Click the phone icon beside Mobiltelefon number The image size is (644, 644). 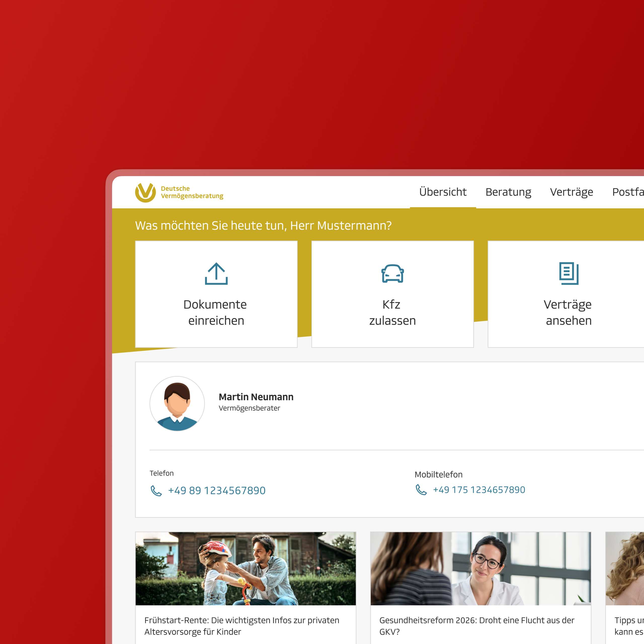421,490
